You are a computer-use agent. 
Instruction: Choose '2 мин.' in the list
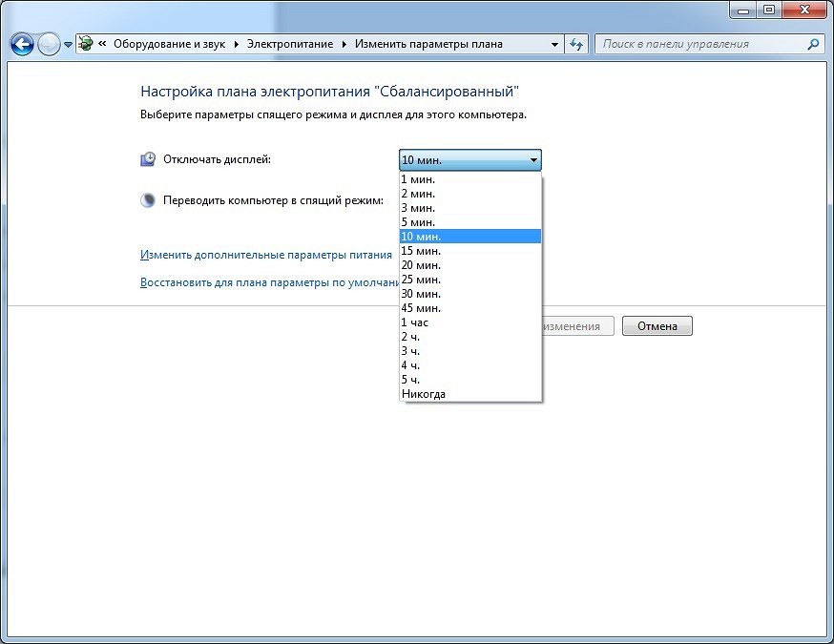click(470, 194)
